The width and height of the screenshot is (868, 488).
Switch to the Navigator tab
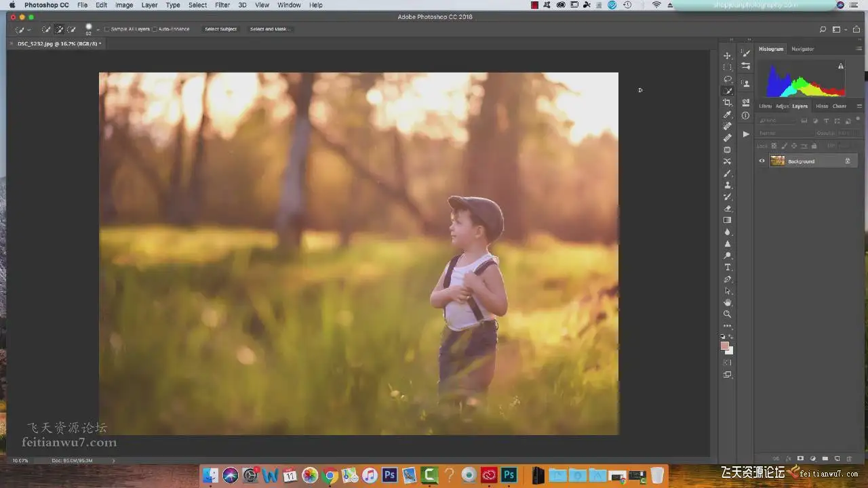click(x=802, y=49)
